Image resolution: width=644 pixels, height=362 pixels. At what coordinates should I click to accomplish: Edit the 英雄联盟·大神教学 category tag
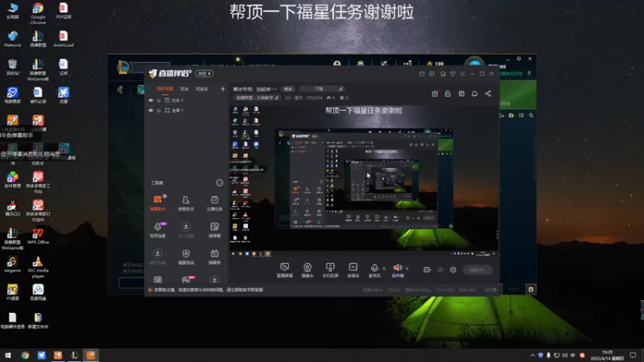point(257,97)
